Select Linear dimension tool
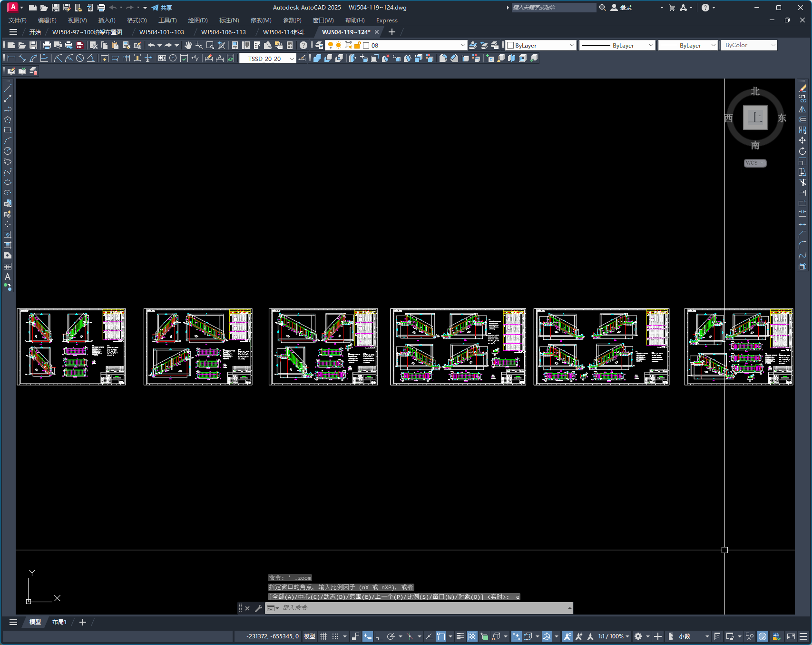This screenshot has width=812, height=645. [x=11, y=58]
